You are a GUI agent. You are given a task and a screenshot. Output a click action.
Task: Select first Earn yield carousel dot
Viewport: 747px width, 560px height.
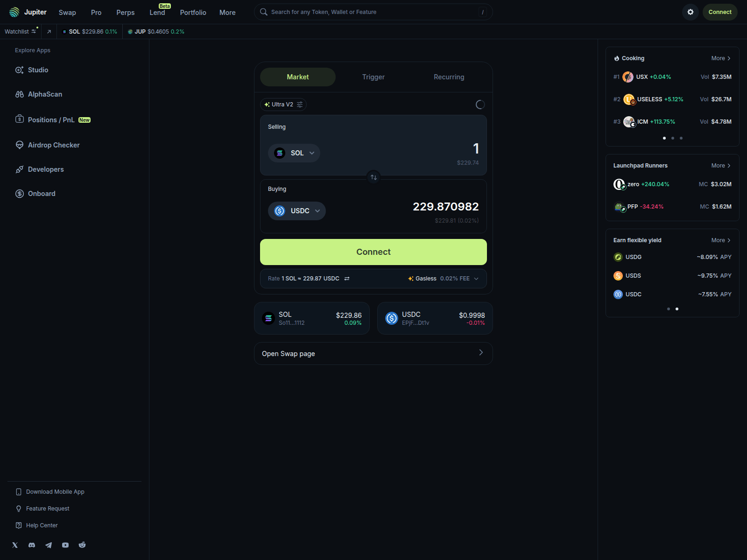click(x=669, y=309)
